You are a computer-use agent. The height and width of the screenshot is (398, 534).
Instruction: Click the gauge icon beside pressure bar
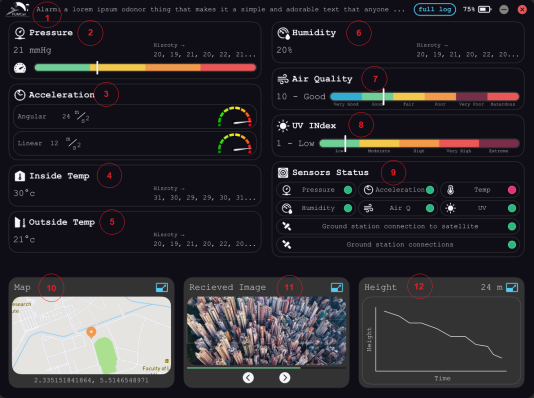[x=20, y=68]
